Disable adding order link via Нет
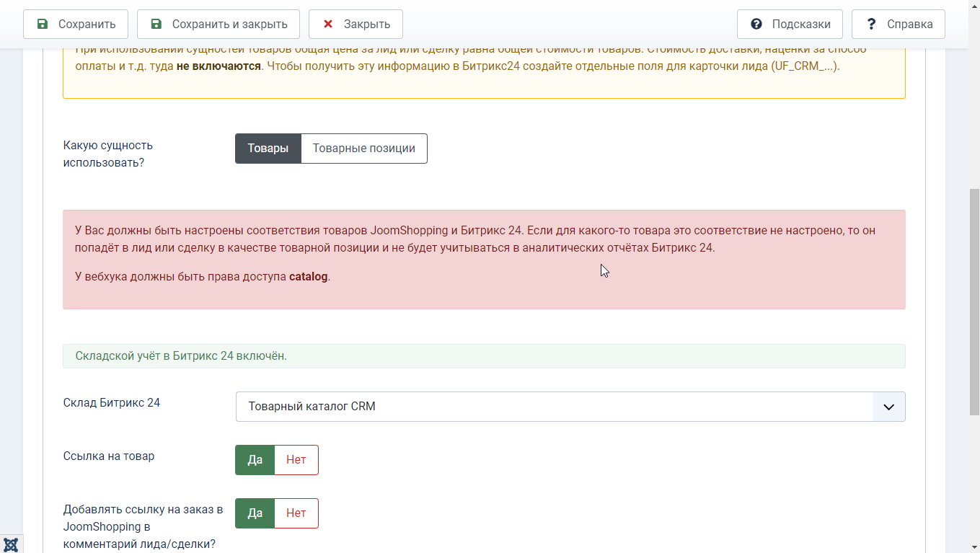Screen dimensions: 980x553 pos(296,513)
